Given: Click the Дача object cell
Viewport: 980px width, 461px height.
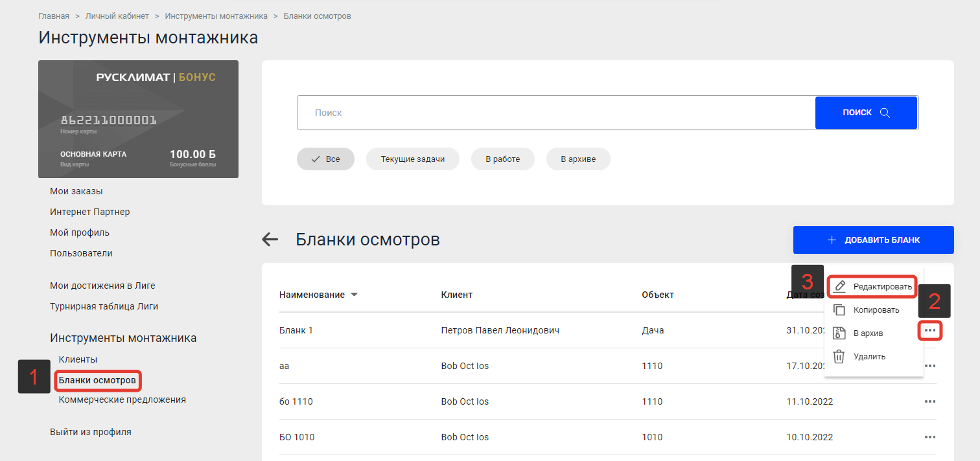Looking at the screenshot, I should [x=653, y=330].
